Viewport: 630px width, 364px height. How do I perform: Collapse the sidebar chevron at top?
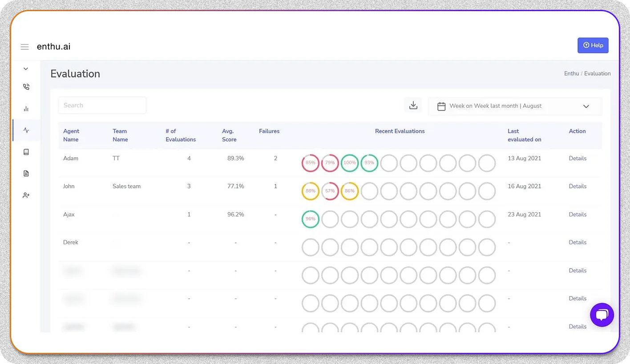pos(26,69)
